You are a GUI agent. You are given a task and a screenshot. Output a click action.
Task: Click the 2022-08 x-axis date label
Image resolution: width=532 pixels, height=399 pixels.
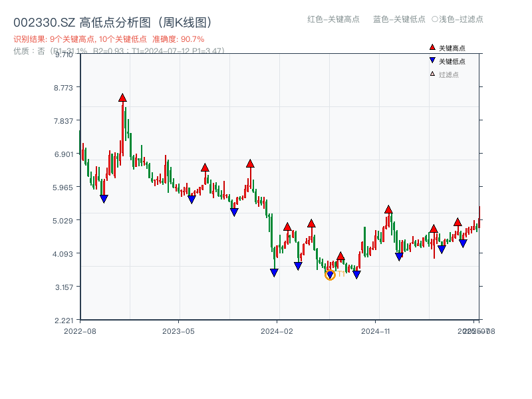click(80, 331)
